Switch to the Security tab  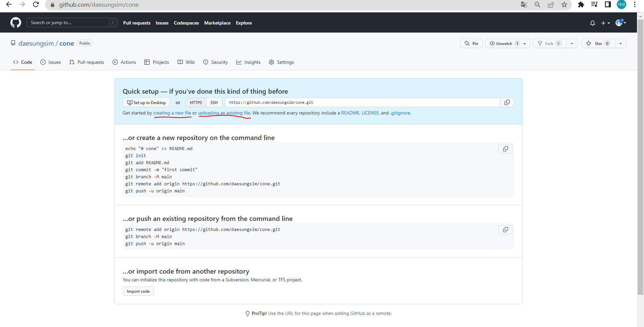215,62
